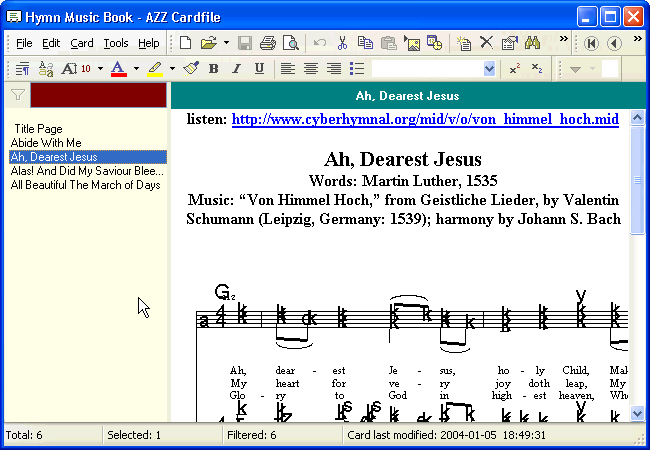This screenshot has height=450, width=650.
Task: Align text left
Action: click(x=288, y=68)
